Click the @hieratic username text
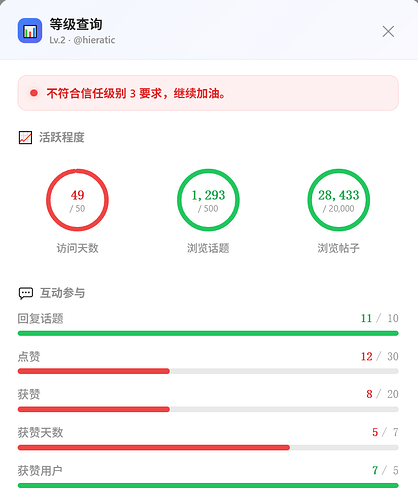The width and height of the screenshot is (418, 500). [94, 40]
